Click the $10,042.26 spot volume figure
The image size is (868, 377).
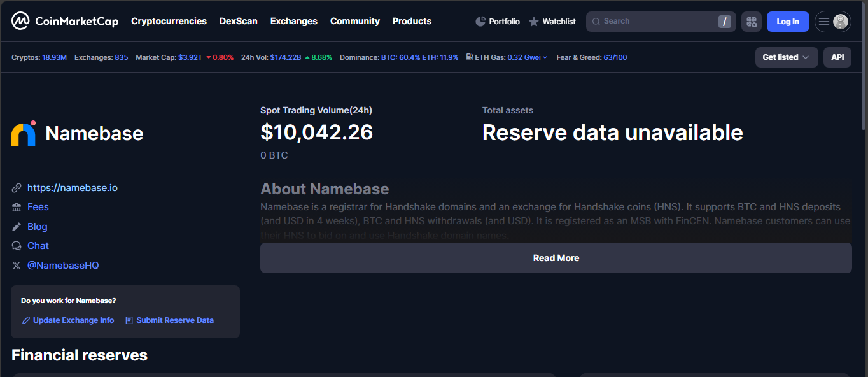(x=317, y=132)
